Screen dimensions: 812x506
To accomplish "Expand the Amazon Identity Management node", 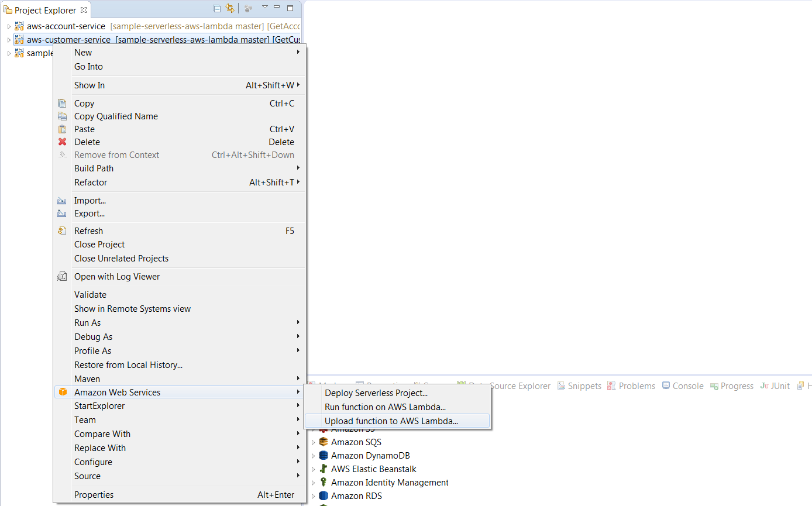I will coord(313,483).
